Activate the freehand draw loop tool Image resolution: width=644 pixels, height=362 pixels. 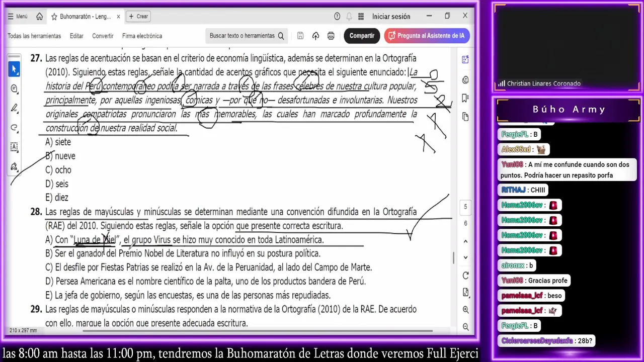14,128
